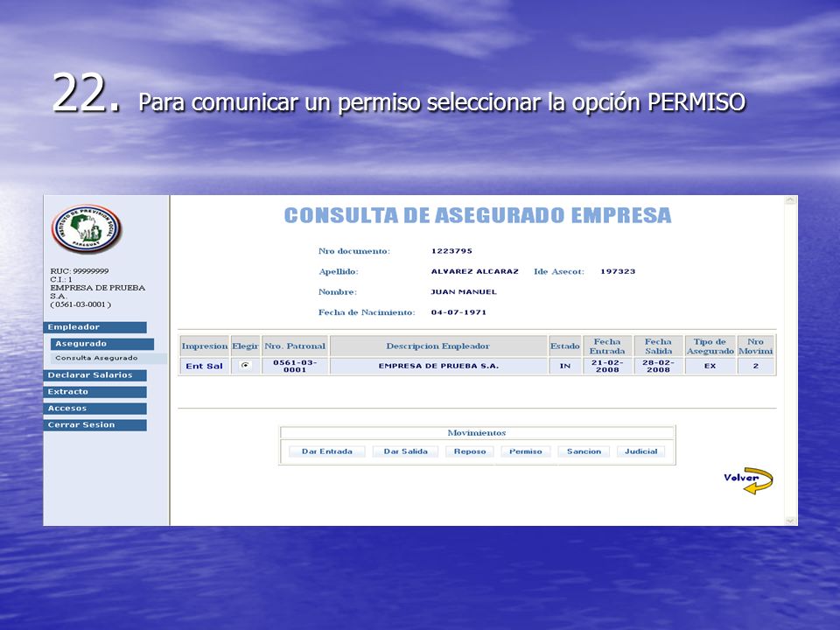Viewport: 840px width, 630px height.
Task: Select Consulta Asegurado in the sidebar
Action: [96, 358]
